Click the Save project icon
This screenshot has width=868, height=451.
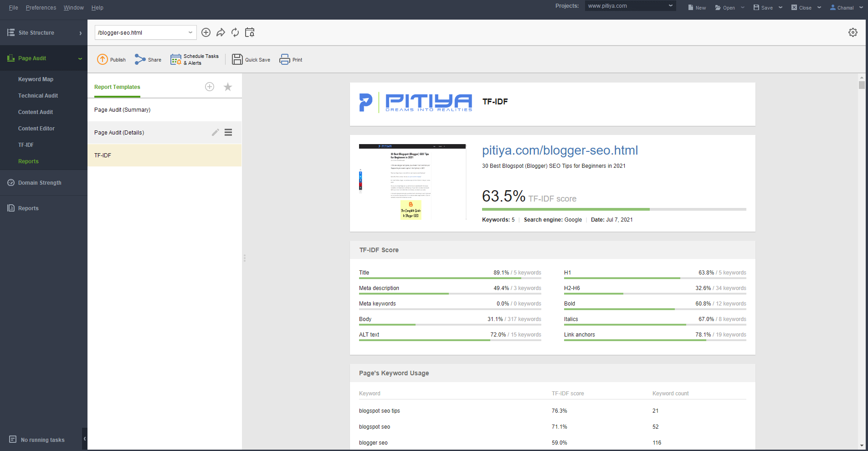(756, 7)
